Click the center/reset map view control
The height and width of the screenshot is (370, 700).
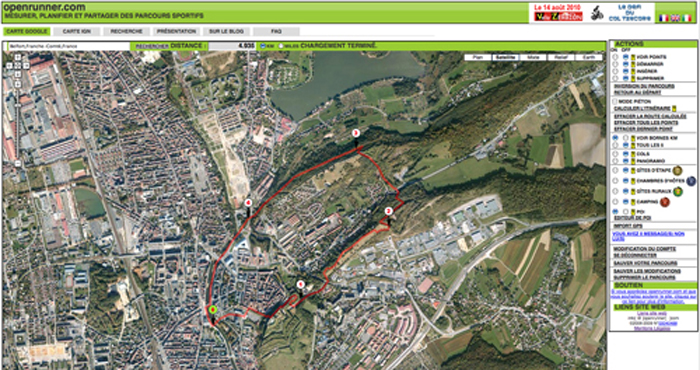[x=18, y=66]
